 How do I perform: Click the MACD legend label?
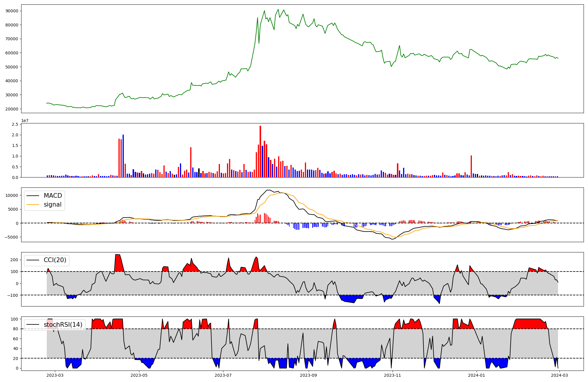pyautogui.click(x=53, y=196)
